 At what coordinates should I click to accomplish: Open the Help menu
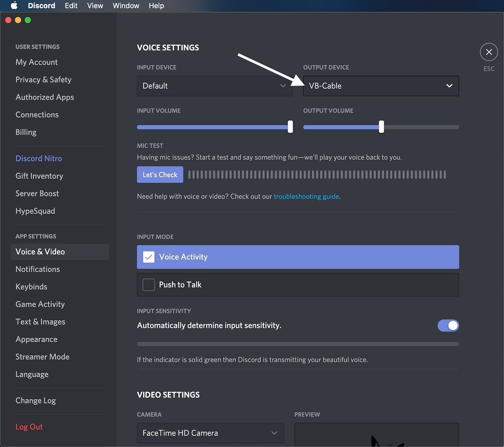click(156, 5)
